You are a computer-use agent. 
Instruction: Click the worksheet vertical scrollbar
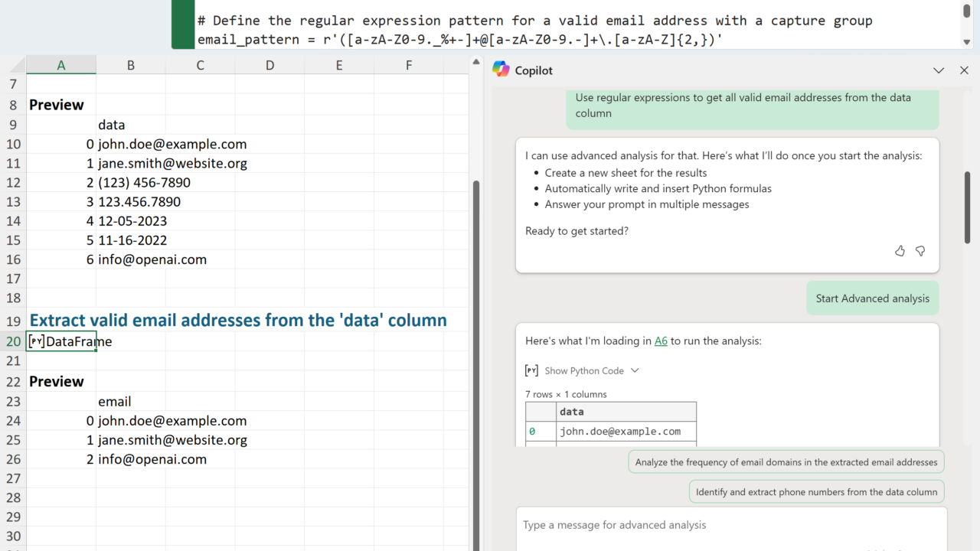click(475, 306)
